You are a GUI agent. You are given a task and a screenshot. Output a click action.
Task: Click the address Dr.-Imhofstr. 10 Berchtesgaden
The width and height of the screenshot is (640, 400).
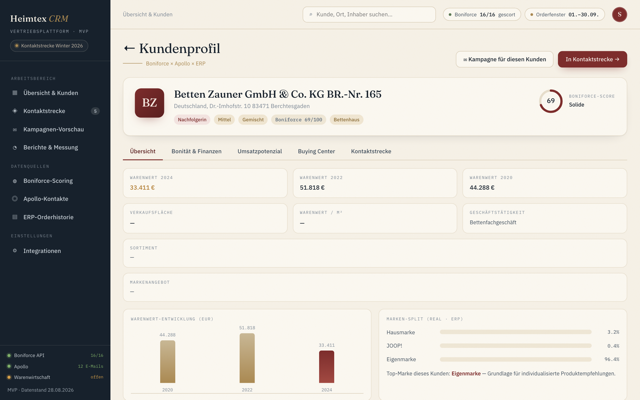click(242, 106)
